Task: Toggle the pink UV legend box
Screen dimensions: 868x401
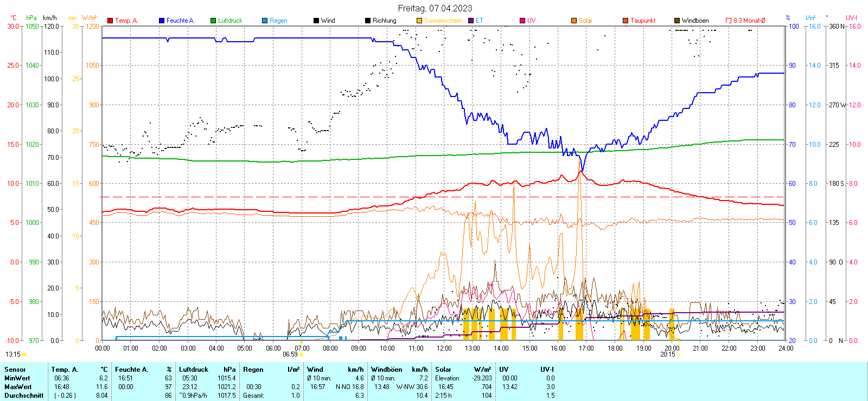Action: point(522,21)
